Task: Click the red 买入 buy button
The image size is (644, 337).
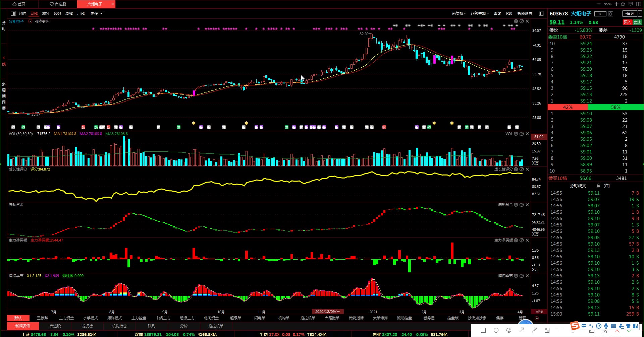Action: pos(627,22)
